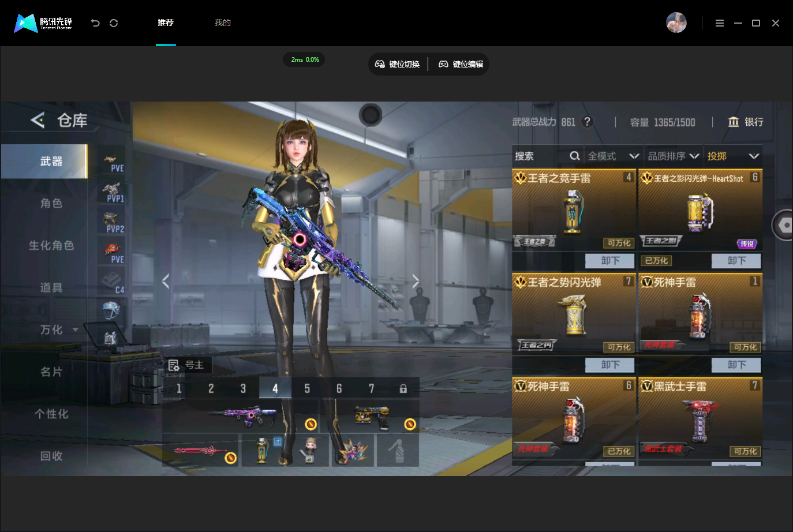Image resolution: width=793 pixels, height=532 pixels.
Task: Open the hamburger menu icon
Action: click(x=720, y=23)
